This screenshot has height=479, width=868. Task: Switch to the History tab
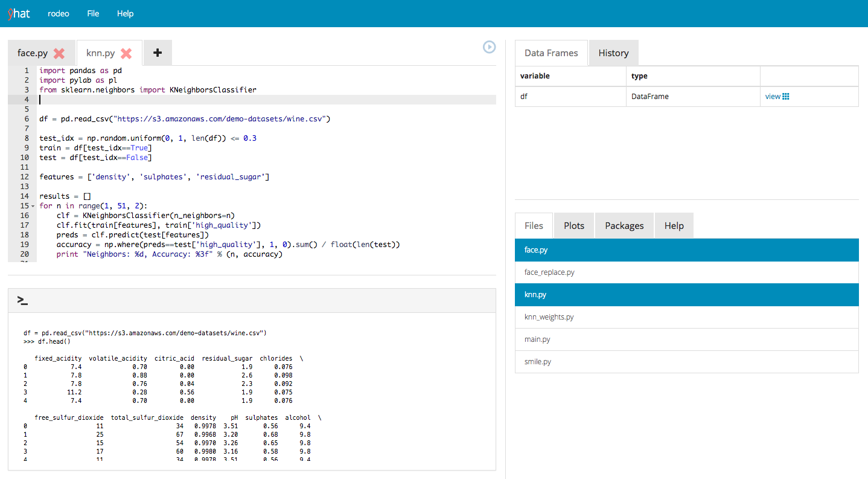(613, 53)
